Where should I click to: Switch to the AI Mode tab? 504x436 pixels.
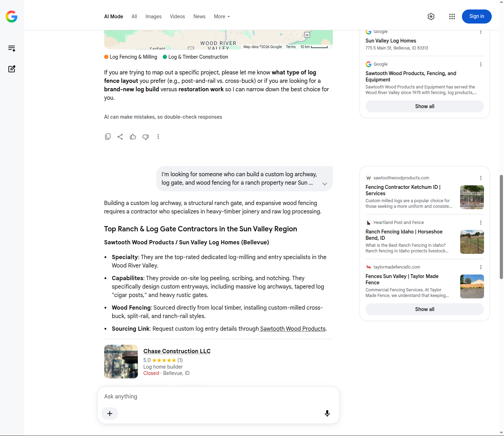tap(114, 16)
